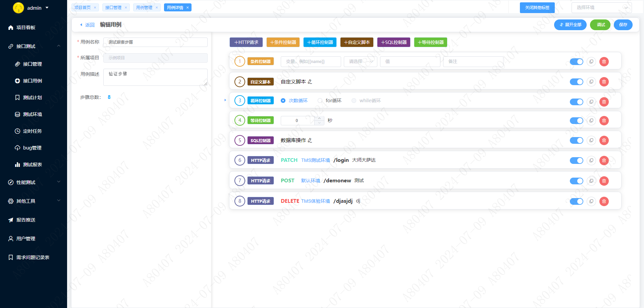This screenshot has width=644, height=308.
Task: Switch to the 项目首页 tab
Action: coord(83,7)
